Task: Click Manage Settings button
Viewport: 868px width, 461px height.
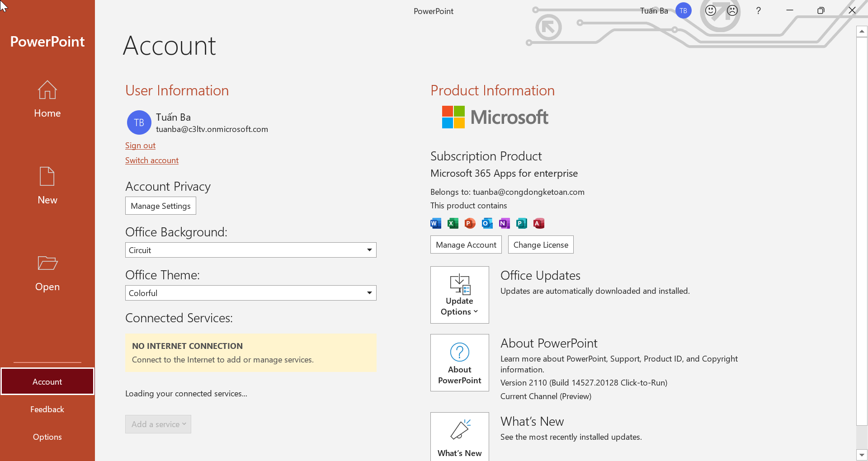Action: (160, 206)
